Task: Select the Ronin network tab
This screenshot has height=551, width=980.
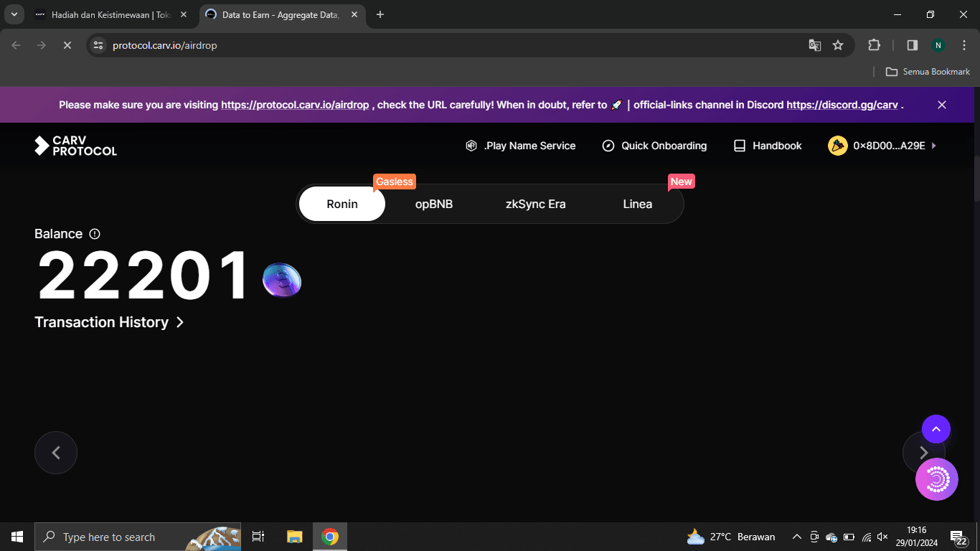Action: click(x=342, y=204)
